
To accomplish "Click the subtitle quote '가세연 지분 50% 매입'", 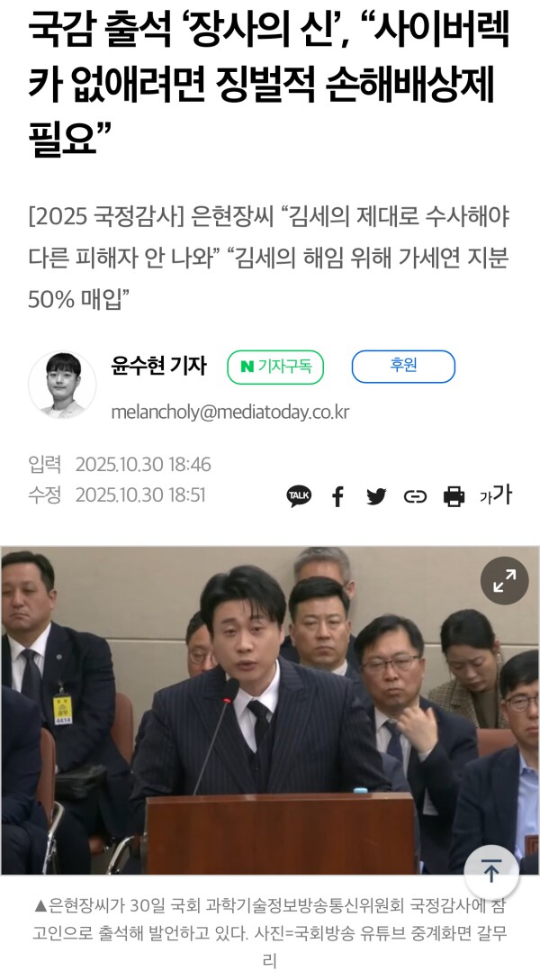I will point(268,278).
